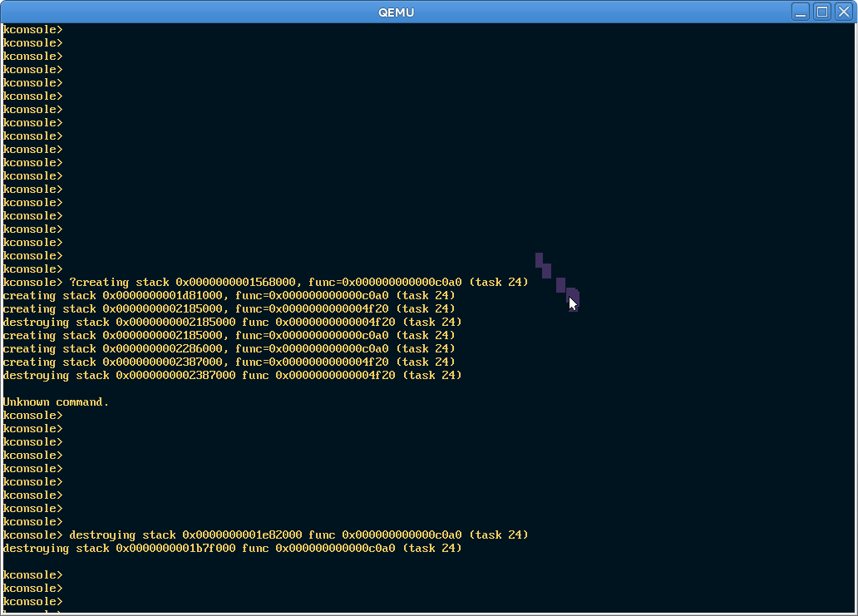Viewport: 858px width, 616px height.
Task: Minimize the QEMU window
Action: [801, 12]
